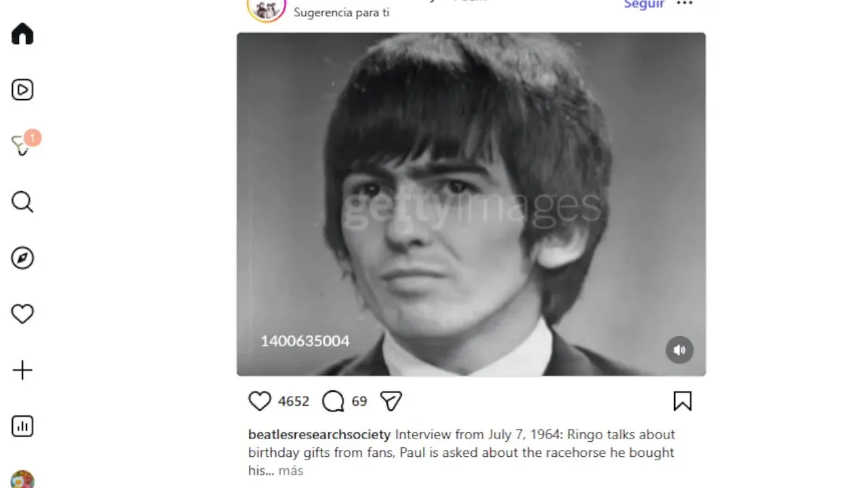The image size is (868, 488).
Task: Open Notifications heart in sidebar
Action: tap(22, 314)
